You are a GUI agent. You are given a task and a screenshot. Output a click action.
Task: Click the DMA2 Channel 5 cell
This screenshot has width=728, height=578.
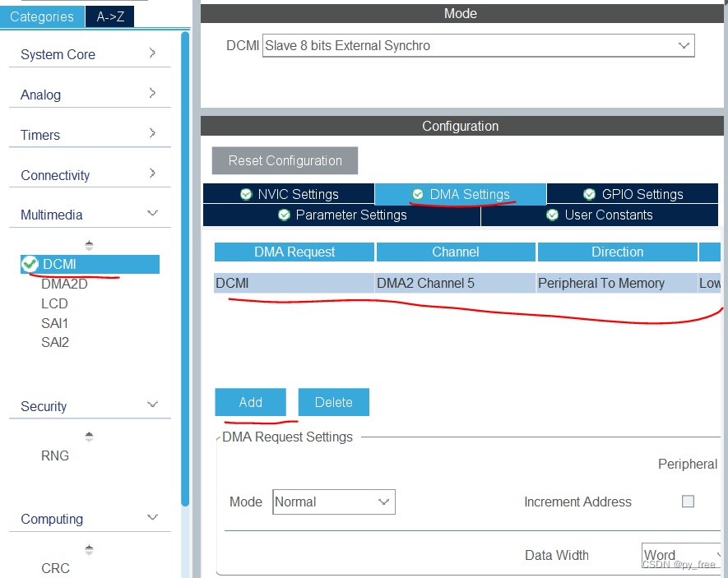[x=455, y=283]
